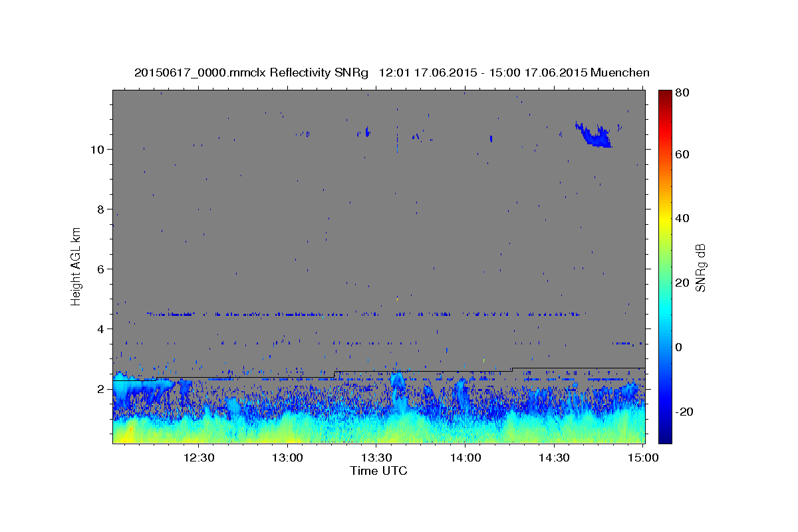Click the 'Height AGL km' axis title
798x532 pixels.
pyautogui.click(x=76, y=266)
